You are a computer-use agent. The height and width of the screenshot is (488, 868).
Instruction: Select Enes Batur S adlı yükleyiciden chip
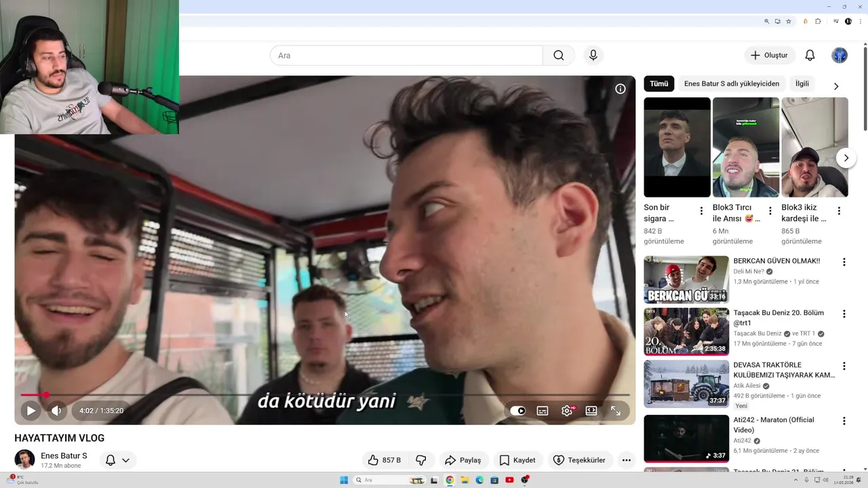[732, 84]
